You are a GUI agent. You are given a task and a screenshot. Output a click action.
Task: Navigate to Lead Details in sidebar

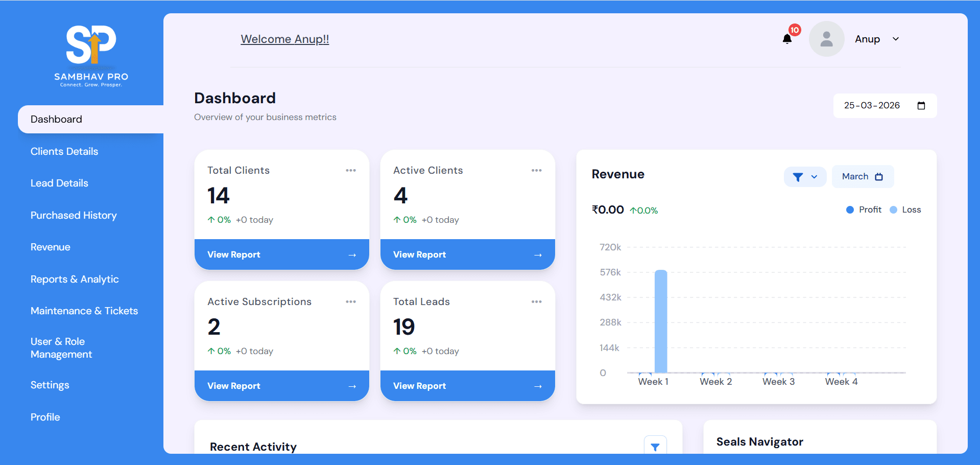click(x=59, y=183)
